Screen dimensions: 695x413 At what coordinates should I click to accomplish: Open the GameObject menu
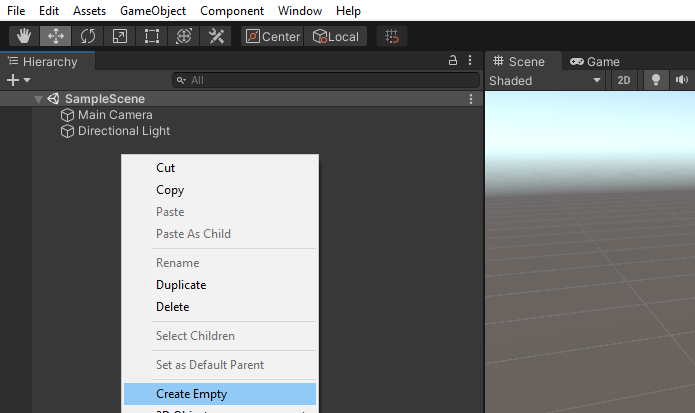(153, 11)
